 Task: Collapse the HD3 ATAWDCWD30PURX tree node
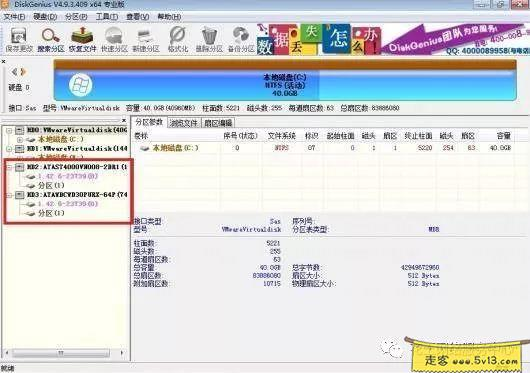point(9,195)
